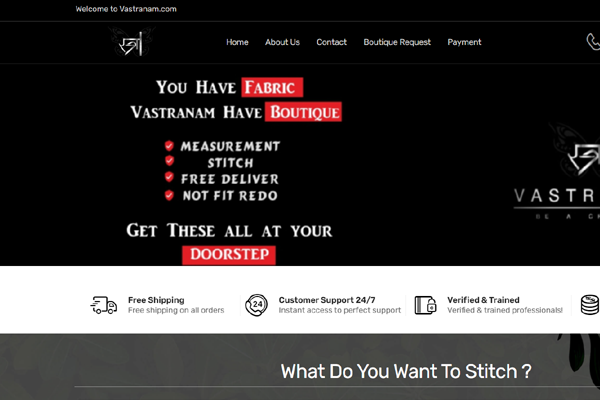The image size is (600, 400).
Task: Select the 24/7 customer support icon
Action: coord(257,305)
